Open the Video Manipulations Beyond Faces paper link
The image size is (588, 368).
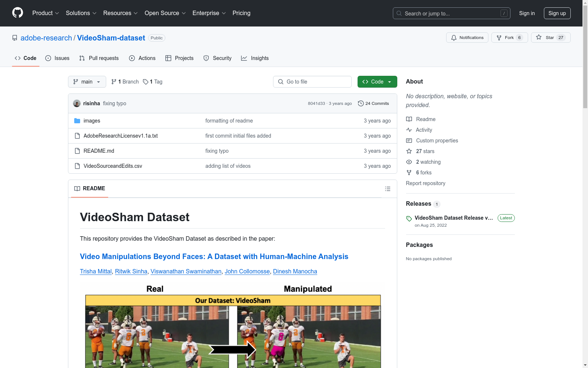[214, 256]
